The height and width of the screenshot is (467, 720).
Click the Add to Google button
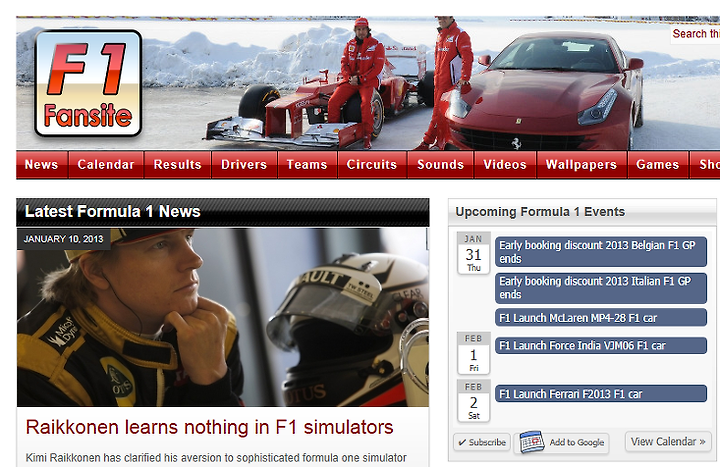coord(562,442)
